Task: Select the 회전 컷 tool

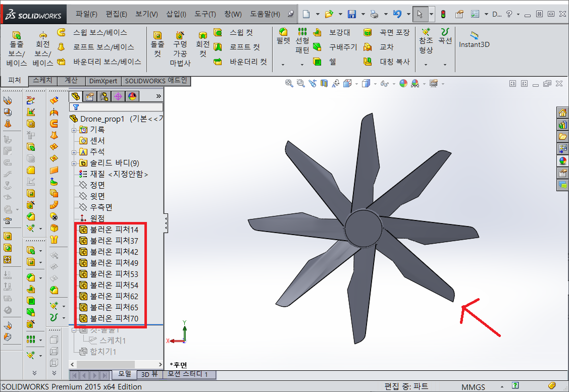Action: tap(202, 44)
